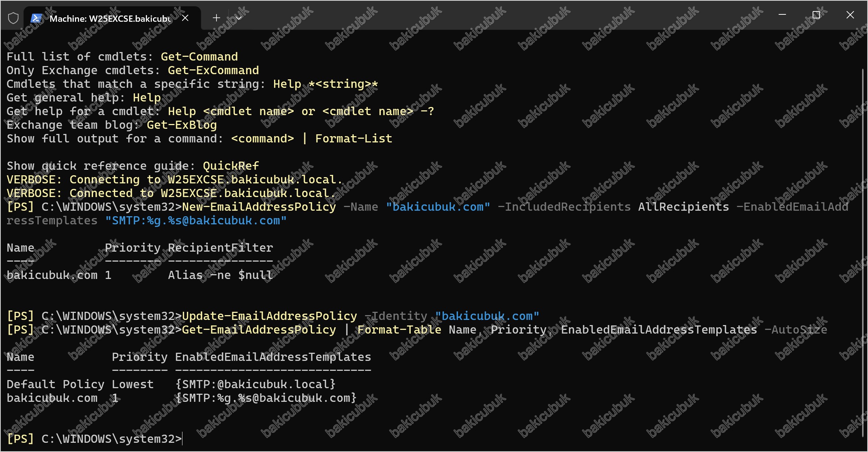Click the RecipientFilter column header
868x452 pixels.
click(x=221, y=248)
